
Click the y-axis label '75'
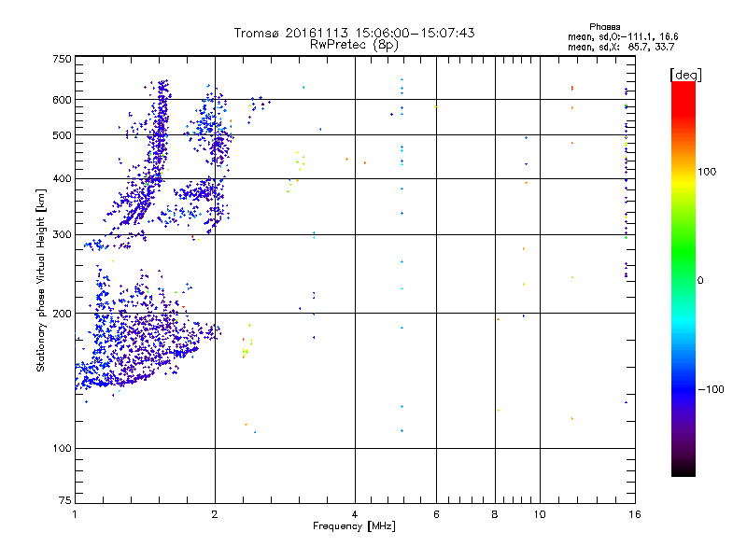click(64, 500)
